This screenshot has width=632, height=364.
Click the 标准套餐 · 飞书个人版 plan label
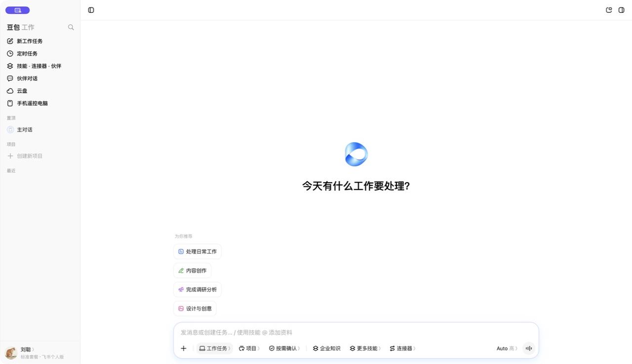[42, 357]
